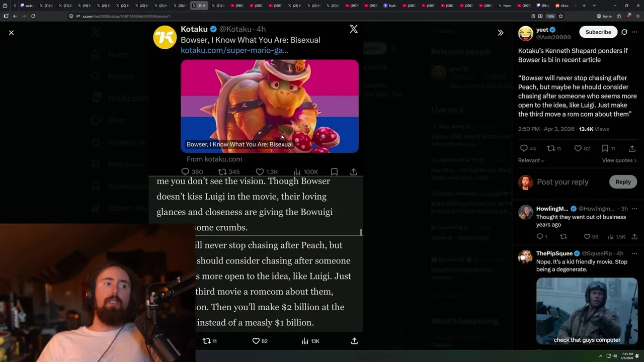This screenshot has height=362, width=644.
Task: Go back with browser back arrow
Action: click(15, 16)
